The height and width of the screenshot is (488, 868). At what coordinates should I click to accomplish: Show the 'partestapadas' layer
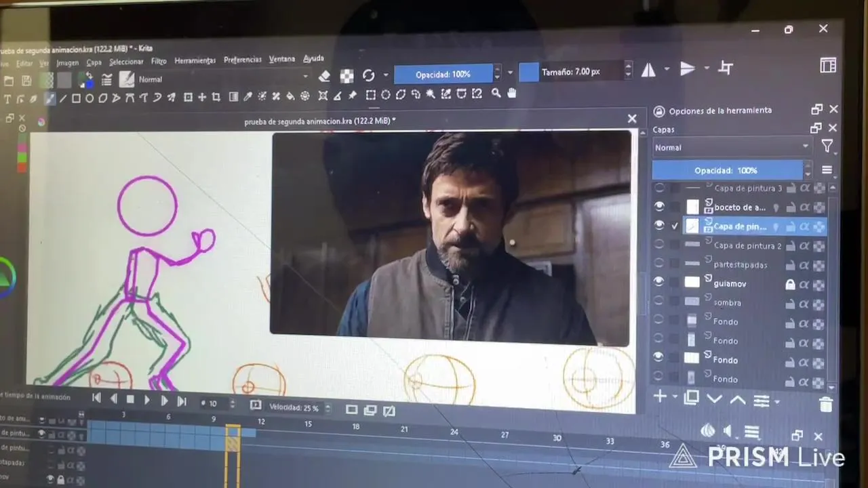[x=659, y=263]
